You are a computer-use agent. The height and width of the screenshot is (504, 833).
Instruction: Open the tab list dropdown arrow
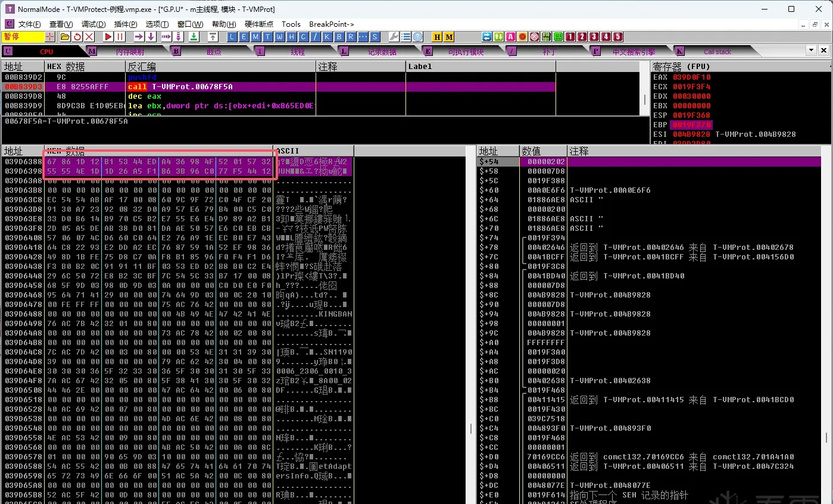810,50
